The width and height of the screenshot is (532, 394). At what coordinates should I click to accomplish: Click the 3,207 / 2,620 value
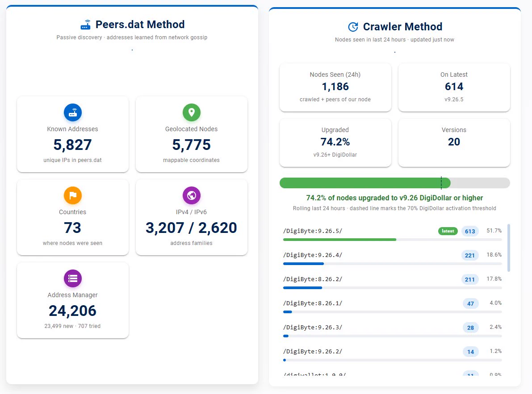tap(191, 228)
